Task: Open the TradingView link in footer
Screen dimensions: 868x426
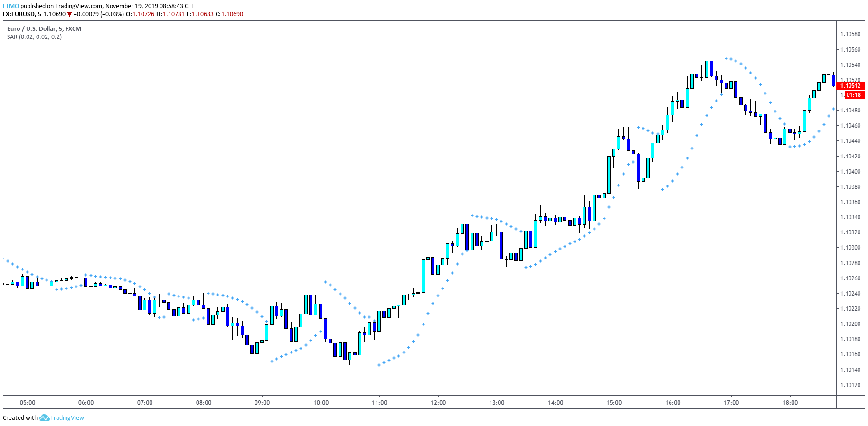Action: click(x=67, y=417)
